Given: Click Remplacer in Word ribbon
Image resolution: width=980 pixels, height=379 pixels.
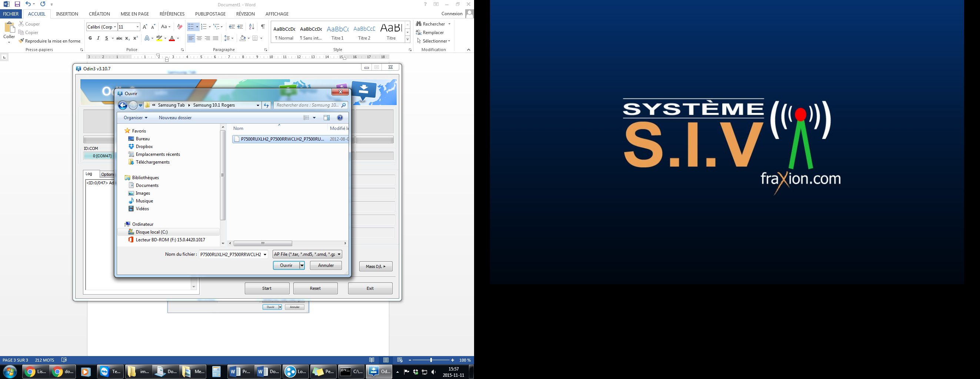Looking at the screenshot, I should [x=430, y=33].
